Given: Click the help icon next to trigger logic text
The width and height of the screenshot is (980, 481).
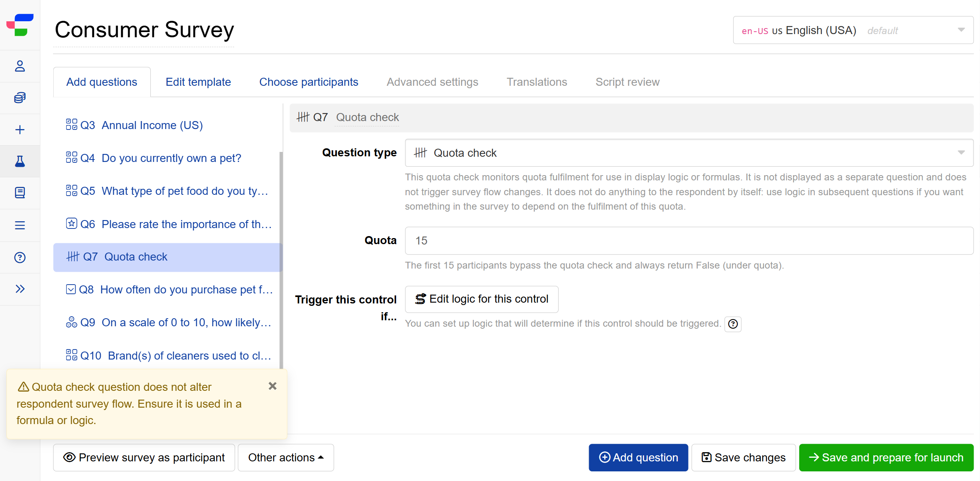Looking at the screenshot, I should (x=733, y=324).
